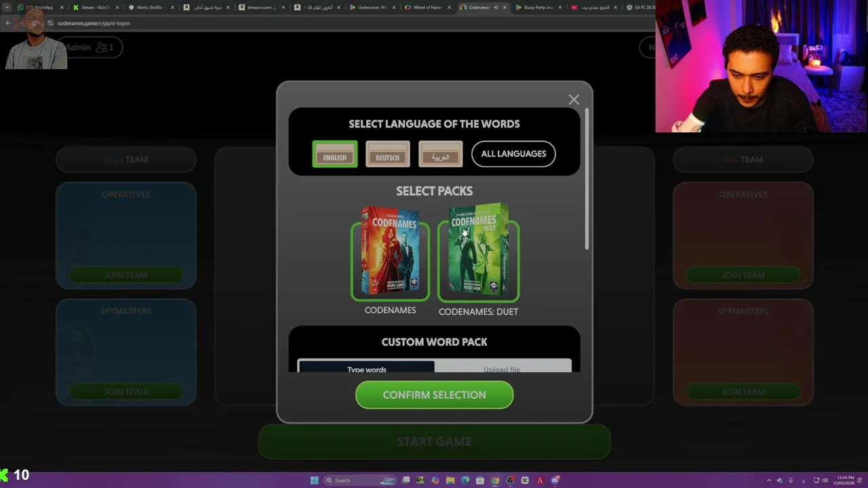Open Google Chrome taskbar icon
The image size is (868, 488).
tap(495, 481)
